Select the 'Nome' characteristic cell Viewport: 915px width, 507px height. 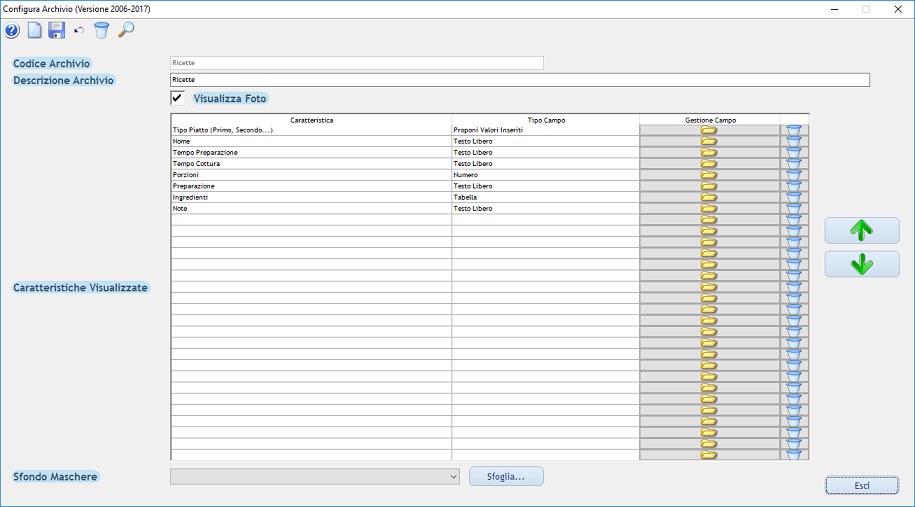point(311,141)
